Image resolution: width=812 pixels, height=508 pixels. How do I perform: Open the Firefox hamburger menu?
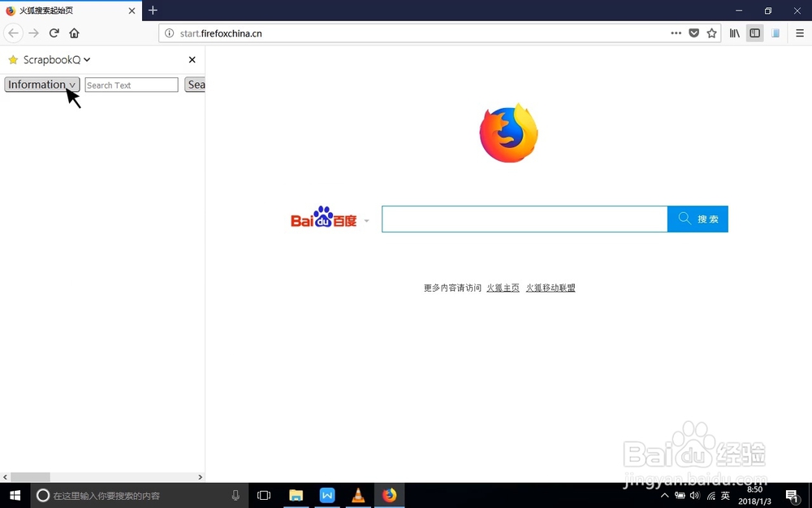point(800,33)
